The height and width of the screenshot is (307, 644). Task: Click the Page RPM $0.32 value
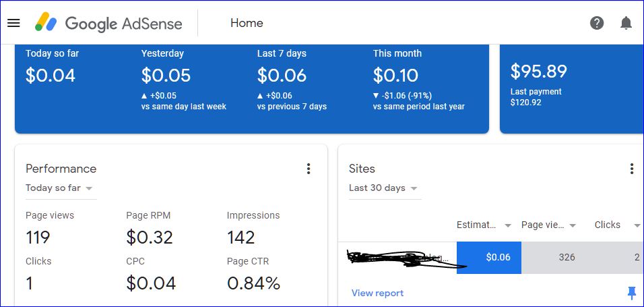pos(150,238)
